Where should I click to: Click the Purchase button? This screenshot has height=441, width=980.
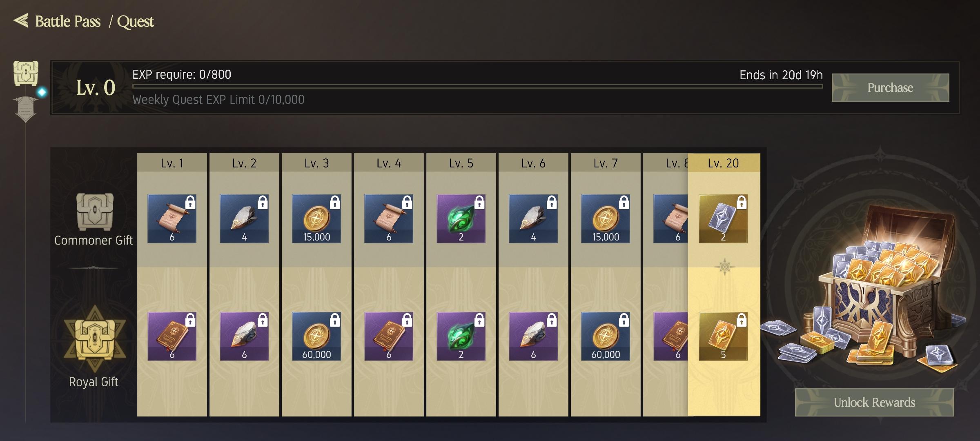(890, 87)
